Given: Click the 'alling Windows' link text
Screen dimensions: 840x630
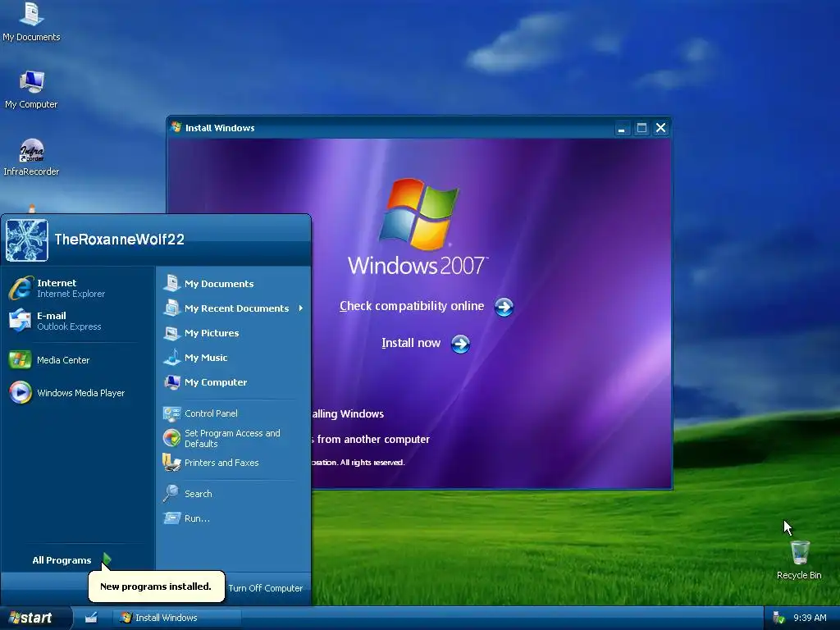Looking at the screenshot, I should 348,413.
